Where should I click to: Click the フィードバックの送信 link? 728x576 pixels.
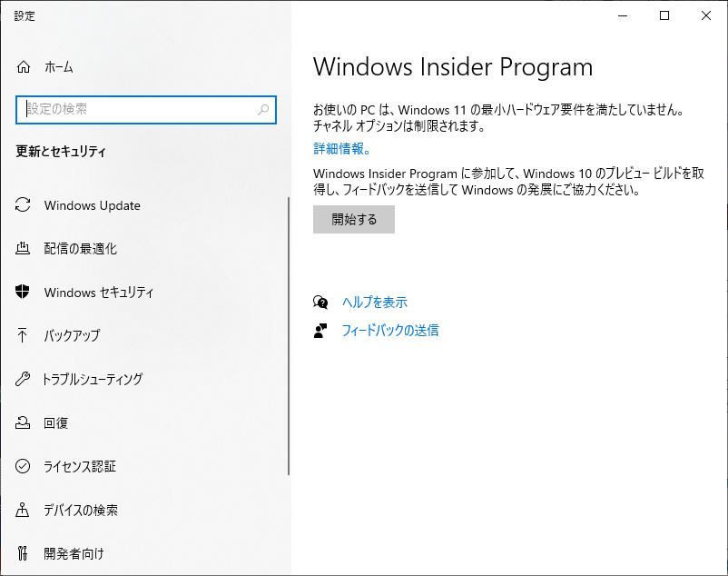(390, 331)
